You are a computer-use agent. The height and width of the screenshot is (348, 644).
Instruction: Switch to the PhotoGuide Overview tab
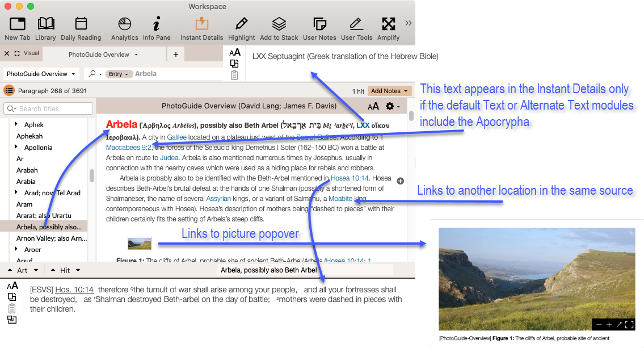coord(99,54)
